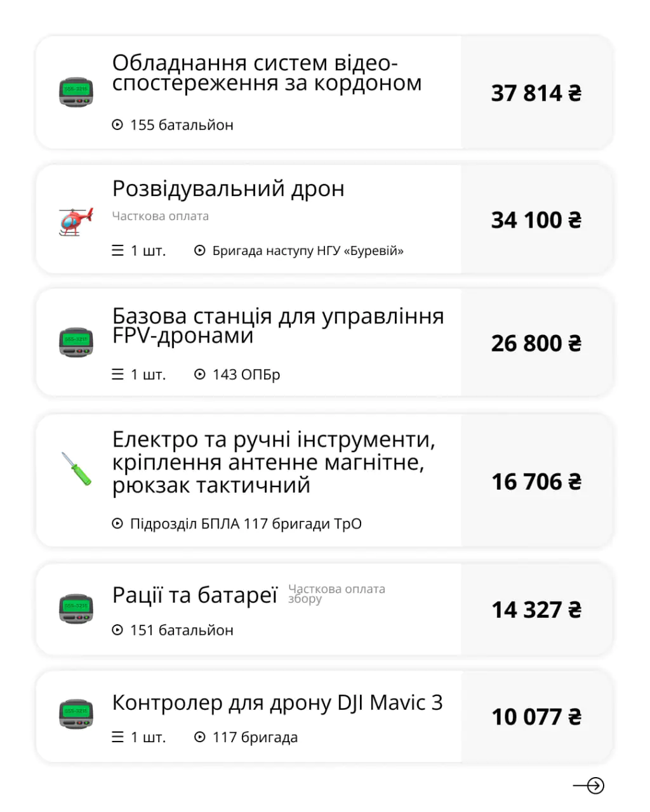This screenshot has width=650, height=812.
Task: Click Бригада наступу НГУ «Буревій» label
Action: point(307,251)
